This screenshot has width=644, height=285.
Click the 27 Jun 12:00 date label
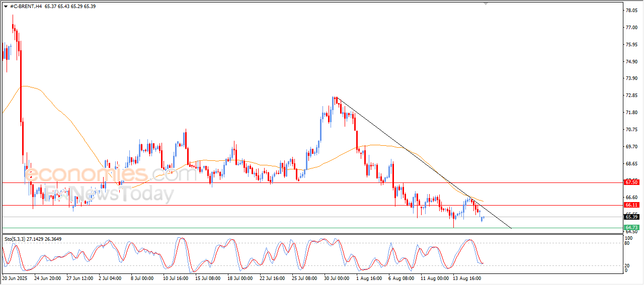pos(80,277)
